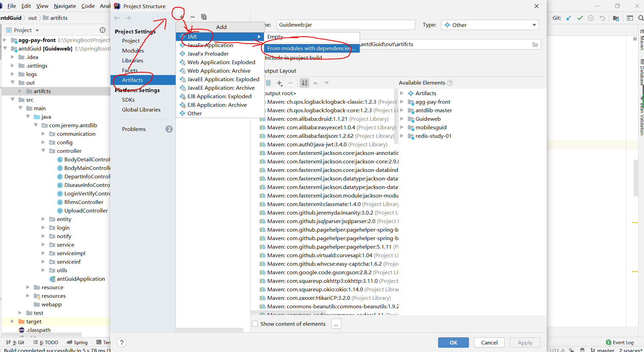Open the Type dropdown showing Other
Viewport: 644px width, 352px height.
(x=490, y=25)
